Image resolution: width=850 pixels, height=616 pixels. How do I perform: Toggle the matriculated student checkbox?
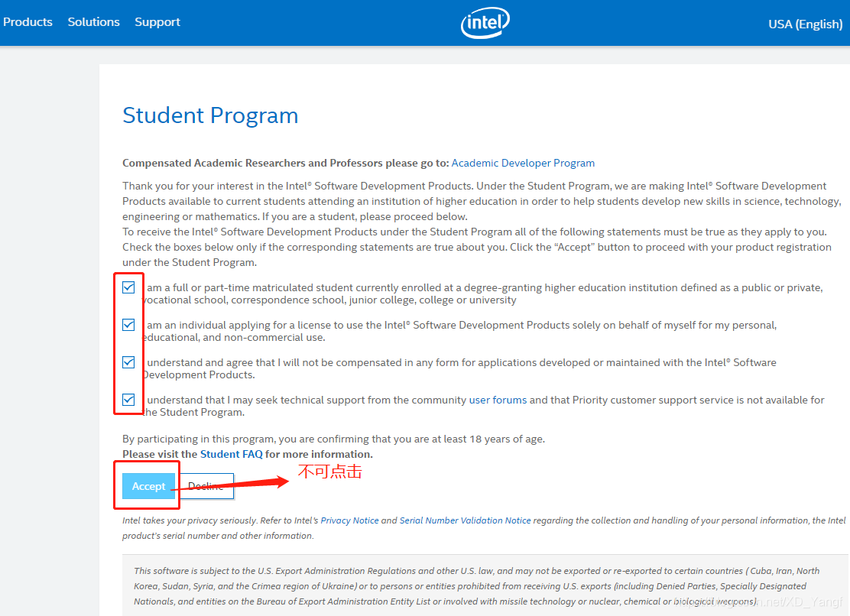128,287
